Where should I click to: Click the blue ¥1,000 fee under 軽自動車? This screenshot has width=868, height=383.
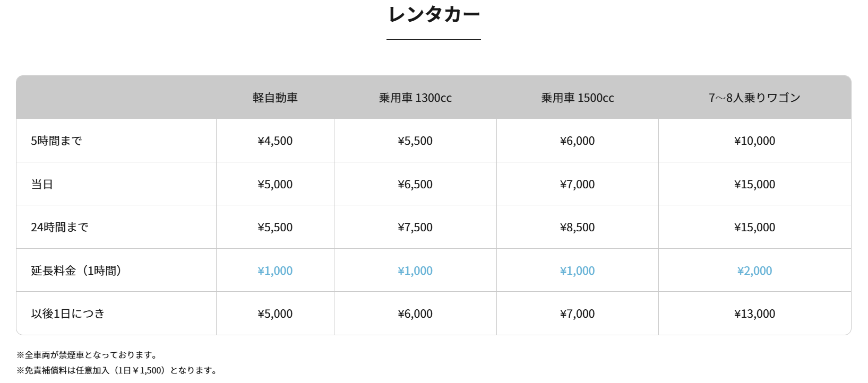pos(275,271)
